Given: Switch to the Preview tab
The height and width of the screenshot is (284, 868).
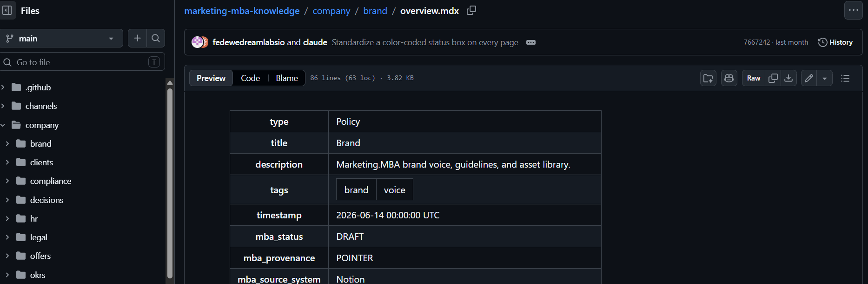Looking at the screenshot, I should 211,78.
